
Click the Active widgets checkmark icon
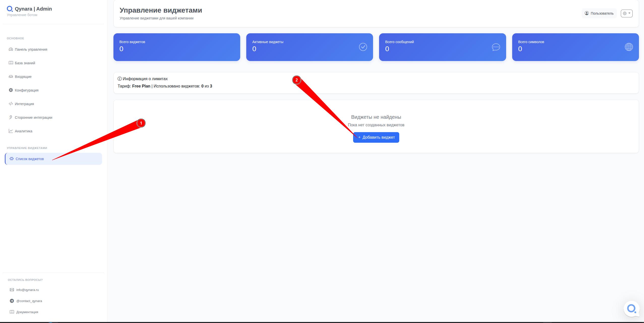coord(363,47)
